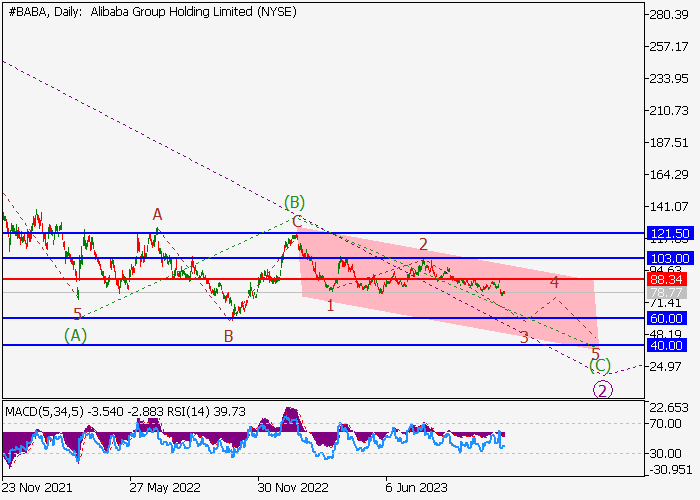Click the brown B wave label

229,337
